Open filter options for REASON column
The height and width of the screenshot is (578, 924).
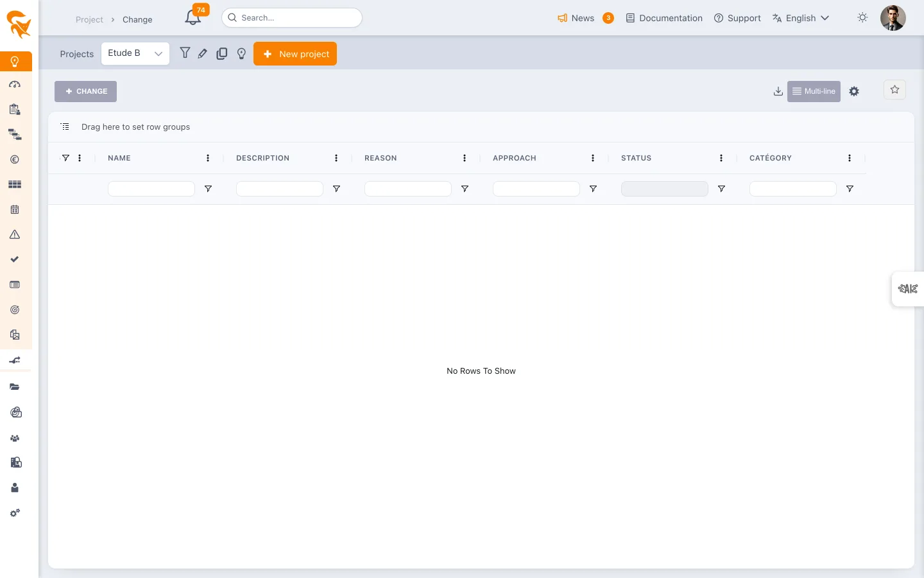[x=465, y=189]
